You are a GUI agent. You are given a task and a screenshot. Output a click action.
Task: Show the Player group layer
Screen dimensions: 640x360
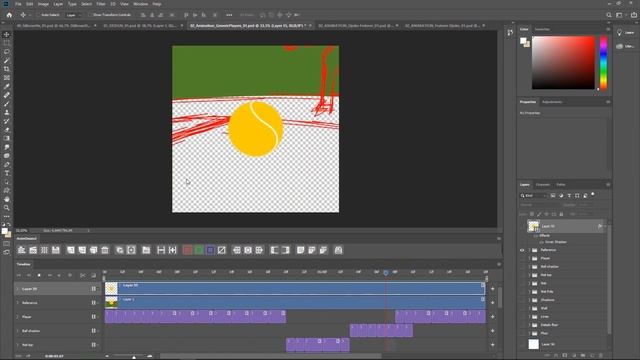[x=522, y=258]
